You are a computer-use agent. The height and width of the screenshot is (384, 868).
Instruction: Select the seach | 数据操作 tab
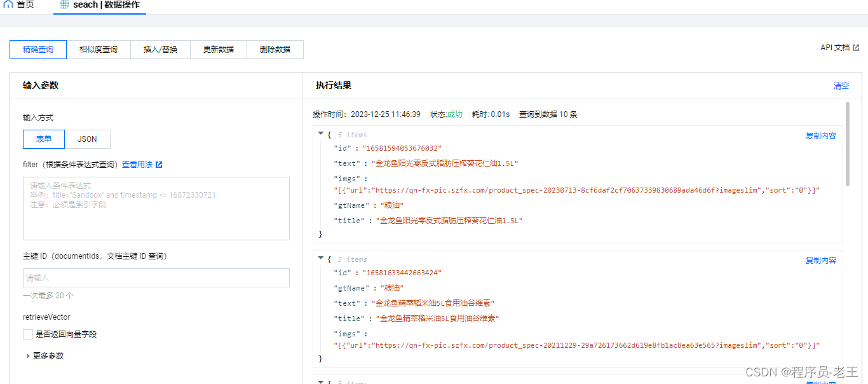click(100, 6)
